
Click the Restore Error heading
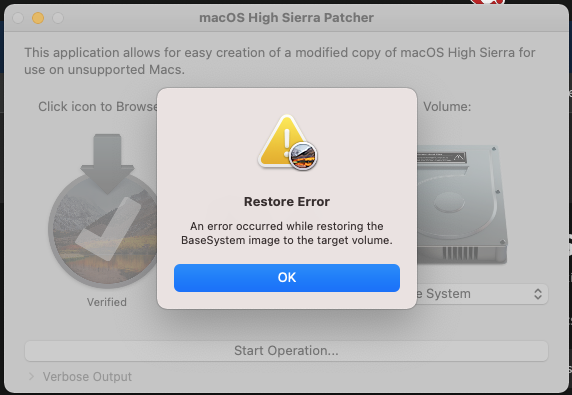click(x=287, y=202)
